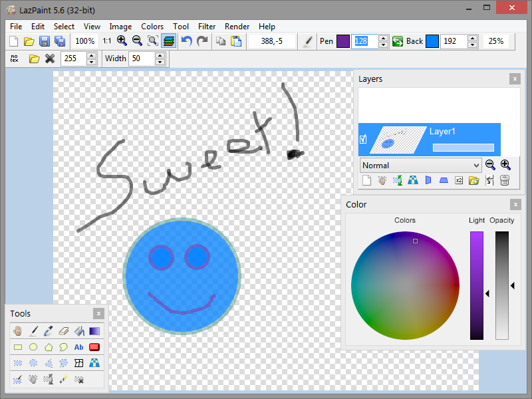Increase Width value with up arrow
Viewport: 532px width, 399px height.
pos(160,55)
